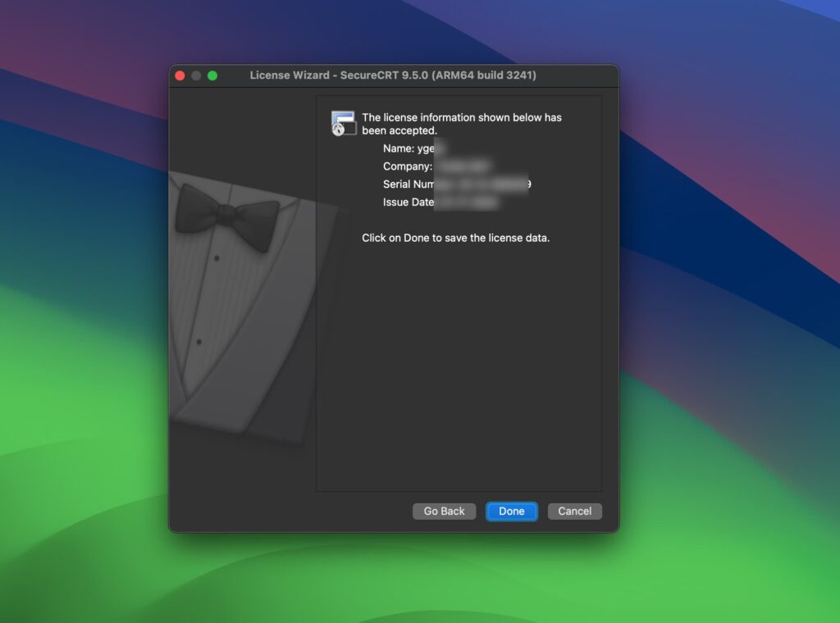Click the yellow minimize traffic light
The height and width of the screenshot is (623, 840).
coord(196,75)
